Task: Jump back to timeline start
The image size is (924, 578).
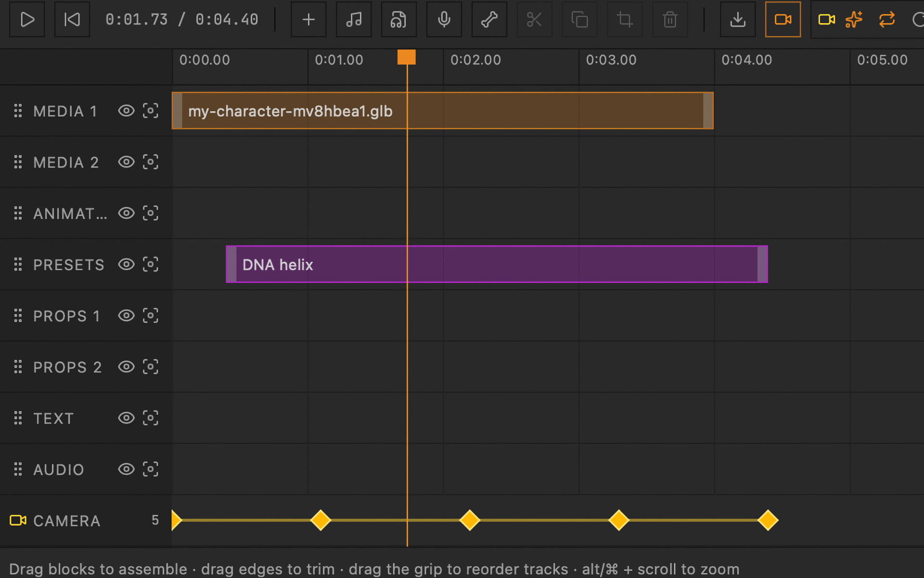Action: point(72,19)
